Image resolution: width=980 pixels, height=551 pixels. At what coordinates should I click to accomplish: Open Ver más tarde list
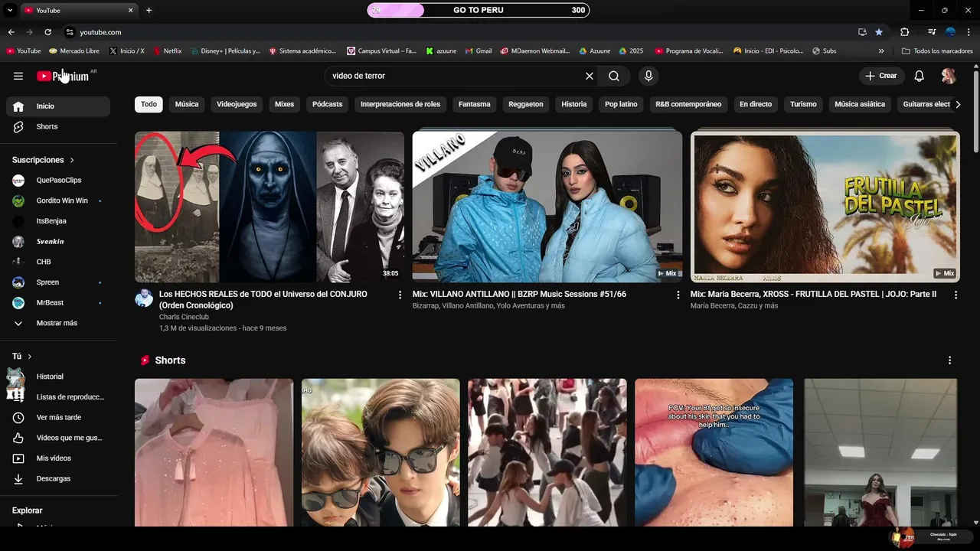point(58,417)
